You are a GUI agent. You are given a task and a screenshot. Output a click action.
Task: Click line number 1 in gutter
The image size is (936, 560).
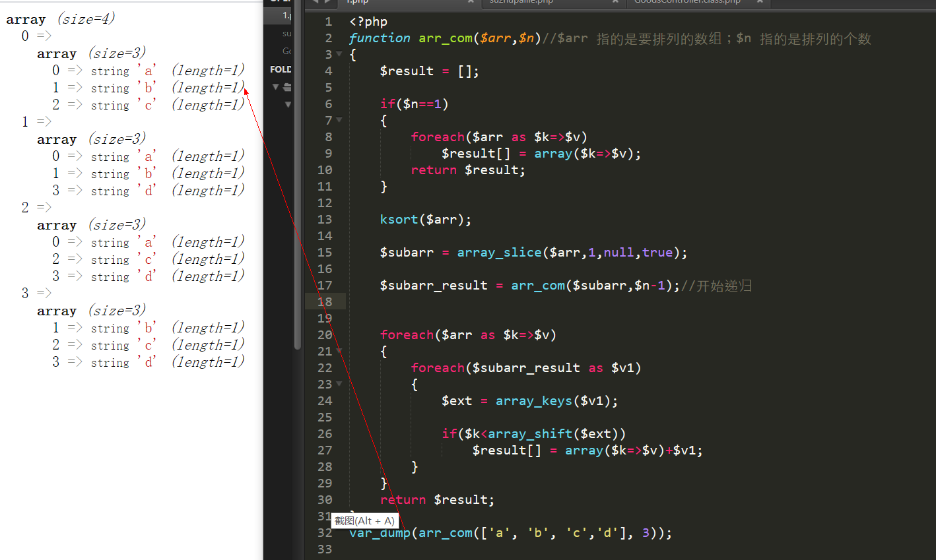328,22
